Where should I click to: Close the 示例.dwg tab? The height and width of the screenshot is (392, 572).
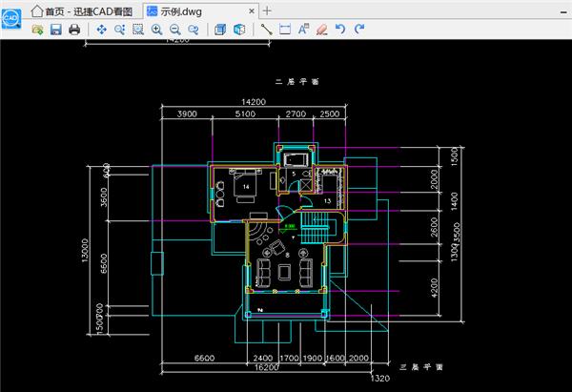coord(252,11)
